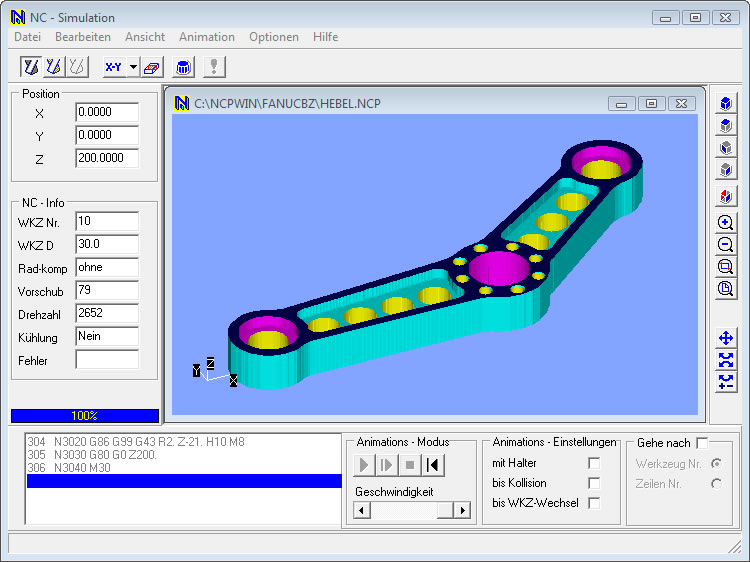Viewport: 750px width, 562px height.
Task: Click the Vorschub field showing 79
Action: pos(107,290)
